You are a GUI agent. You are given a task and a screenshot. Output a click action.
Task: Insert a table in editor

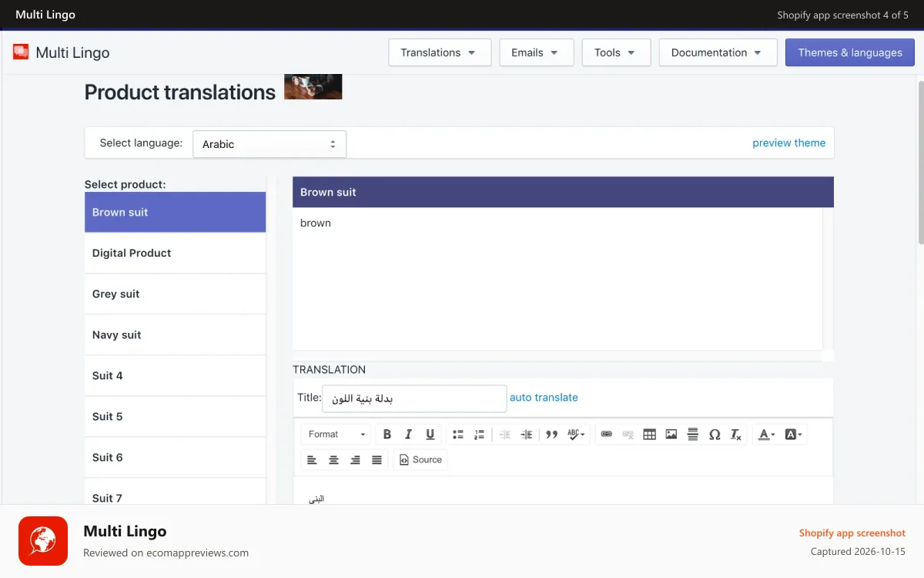(x=650, y=435)
